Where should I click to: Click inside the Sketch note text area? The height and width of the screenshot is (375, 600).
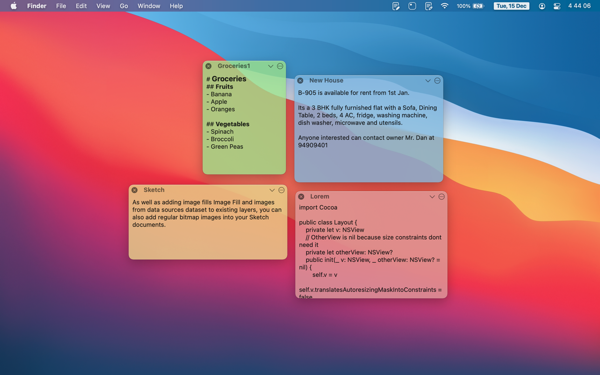click(x=208, y=227)
